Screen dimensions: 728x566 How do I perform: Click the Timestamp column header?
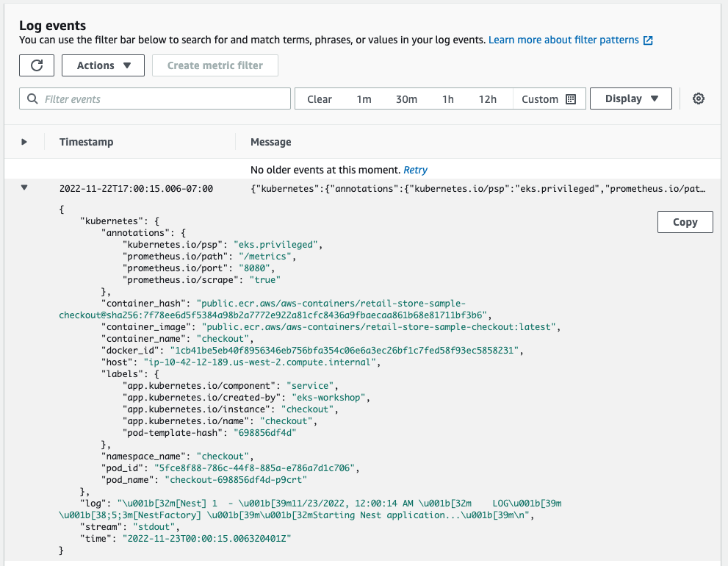coord(87,142)
